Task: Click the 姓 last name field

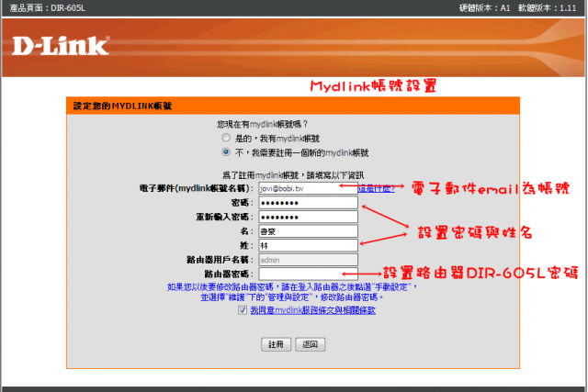Action: pyautogui.click(x=309, y=245)
